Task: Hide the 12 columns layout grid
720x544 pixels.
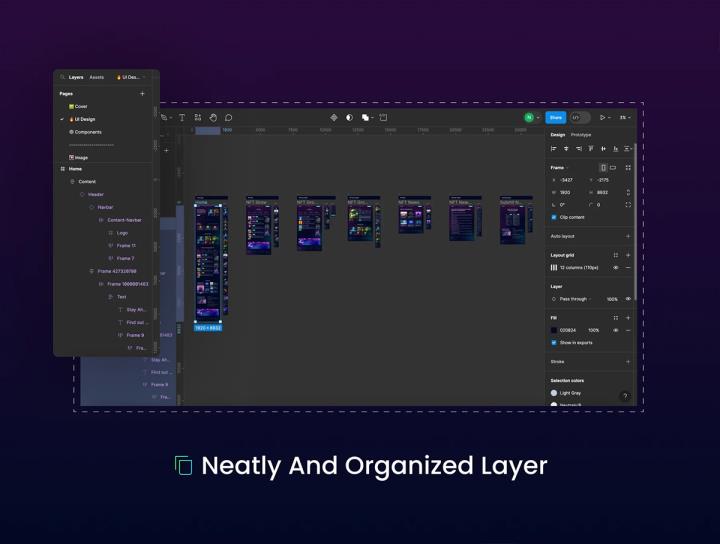Action: click(x=616, y=268)
